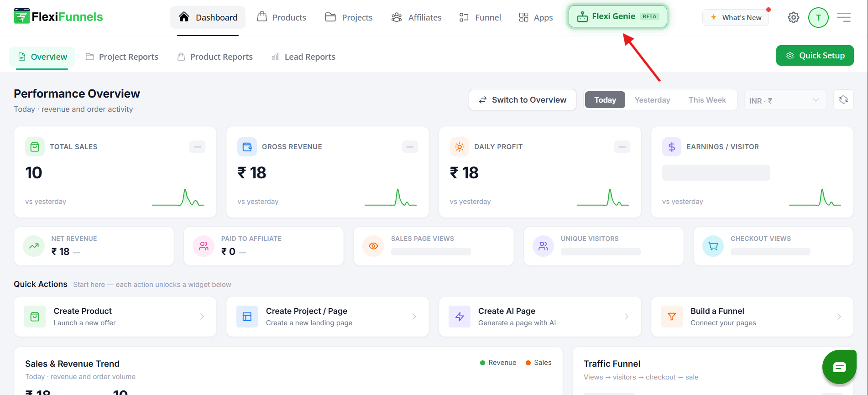Collapse the Daily Profit card minus icon
The width and height of the screenshot is (868, 395).
coord(622,147)
